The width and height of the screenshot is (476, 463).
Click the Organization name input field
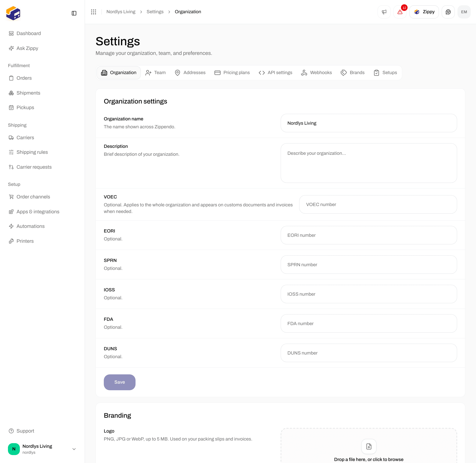pos(369,123)
